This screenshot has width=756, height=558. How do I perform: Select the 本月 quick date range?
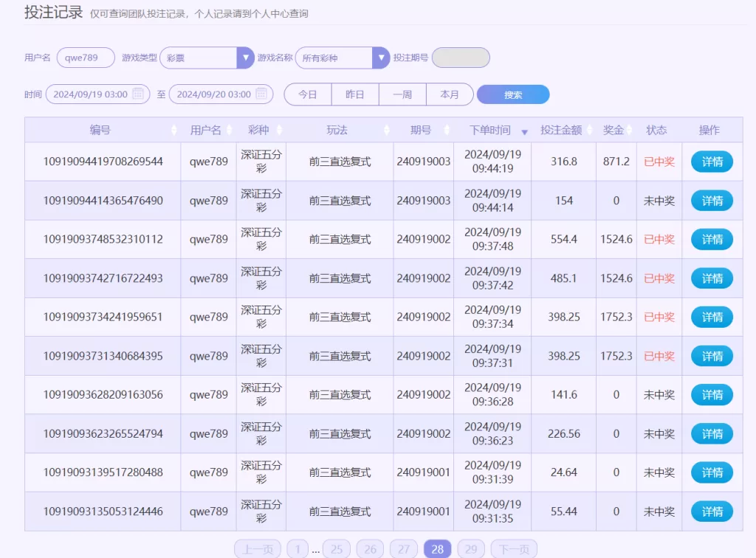450,94
